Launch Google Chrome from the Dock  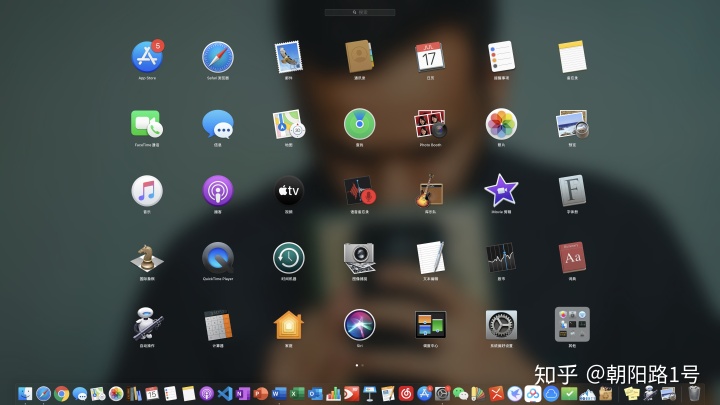(x=62, y=394)
